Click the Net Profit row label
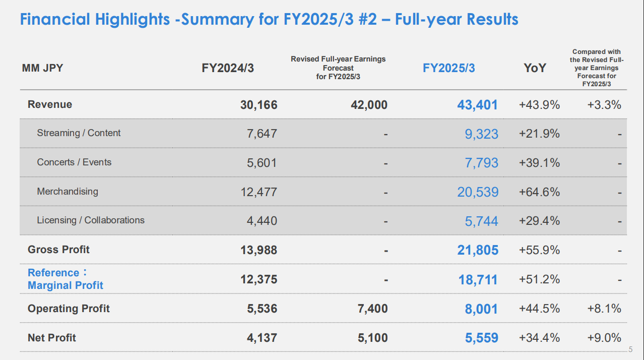The width and height of the screenshot is (644, 360). [52, 338]
